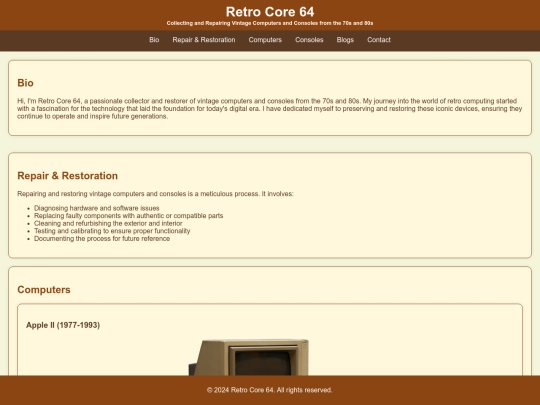Click the Computers section heading
540x405 pixels.
point(44,290)
